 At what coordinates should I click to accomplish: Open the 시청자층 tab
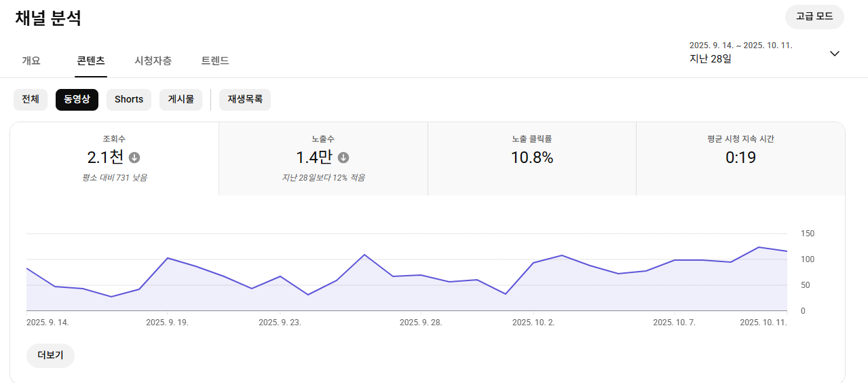[153, 60]
